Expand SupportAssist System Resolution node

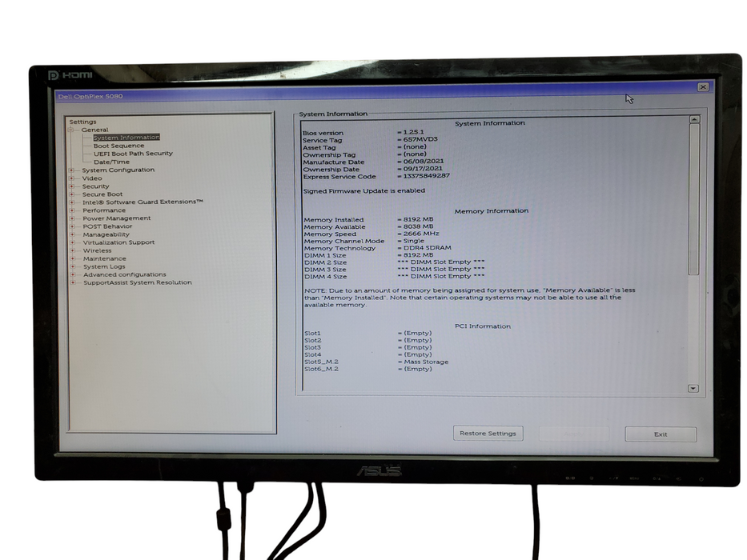[73, 282]
